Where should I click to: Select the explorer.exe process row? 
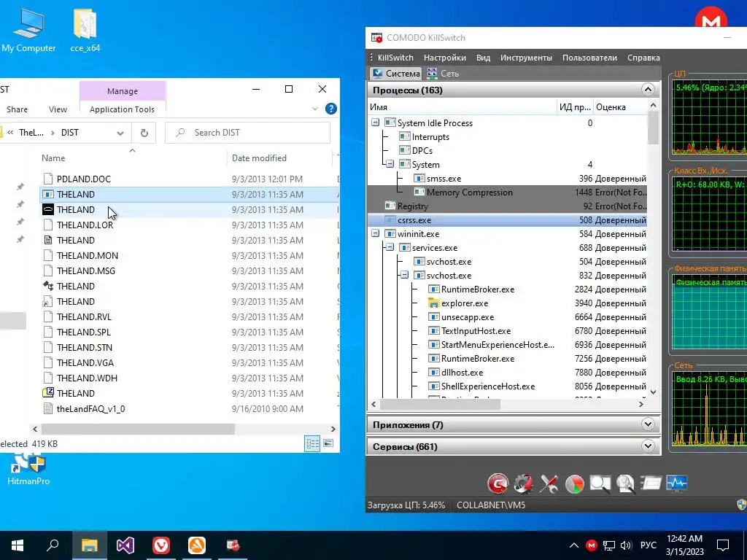508,303
